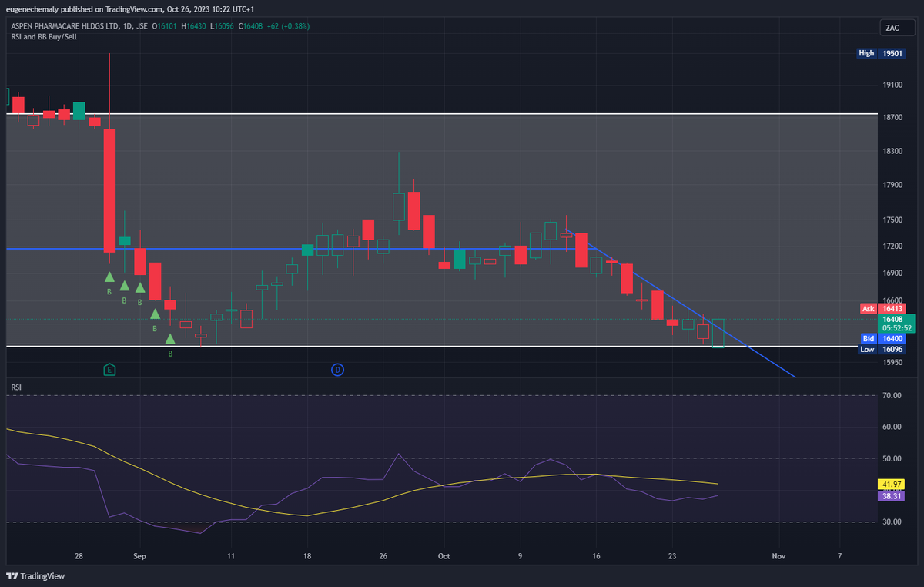The image size is (924, 587).
Task: Click the TradingView logo in the bottom-left corner
Action: 36,575
